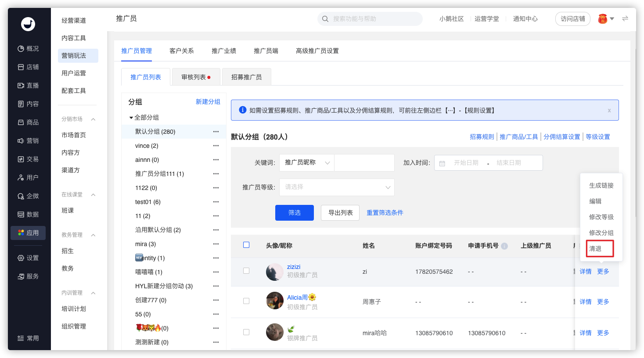The width and height of the screenshot is (644, 358).
Task: Open the 推广员昵称 keyword type dropdown
Action: (306, 163)
